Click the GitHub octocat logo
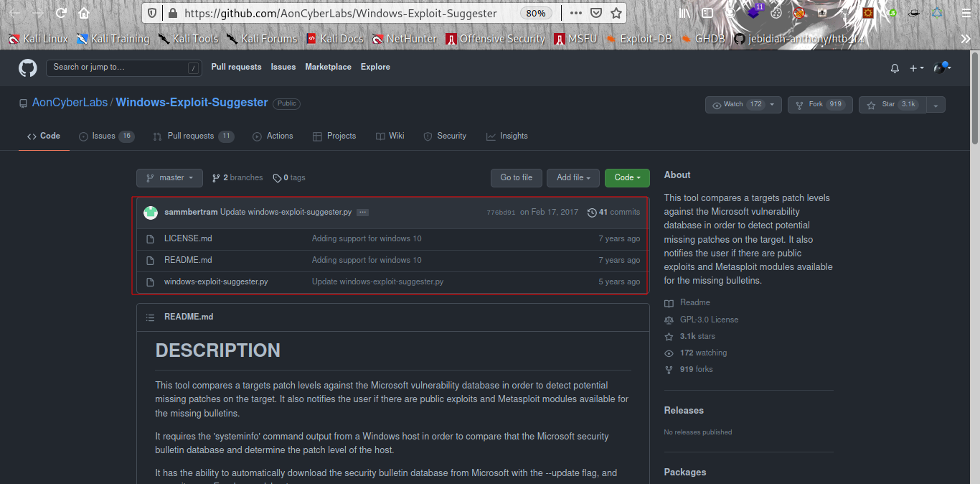Screen dimensions: 980x484 [27, 68]
